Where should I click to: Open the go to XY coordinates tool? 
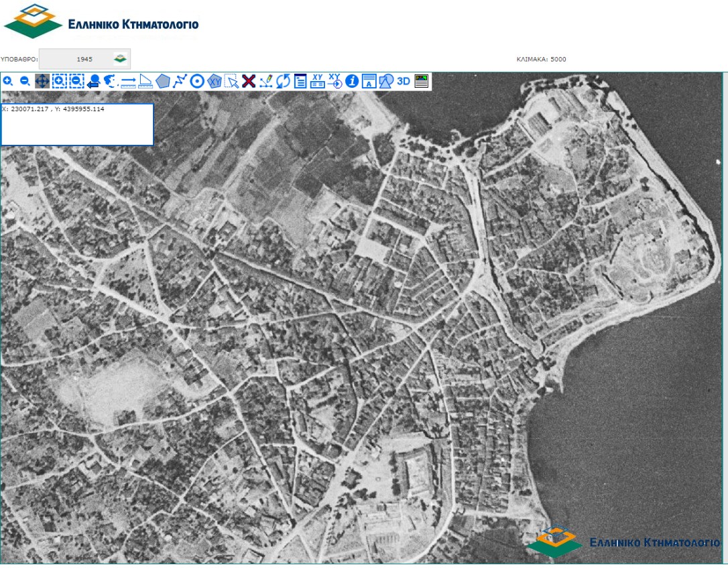click(x=336, y=81)
